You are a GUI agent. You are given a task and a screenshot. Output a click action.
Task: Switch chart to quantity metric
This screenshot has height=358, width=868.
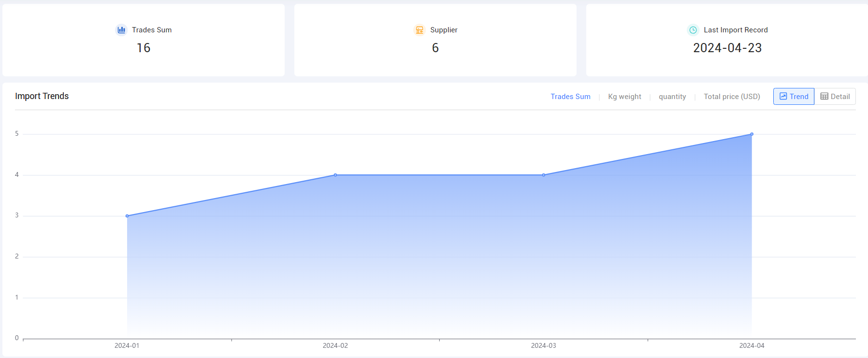(x=672, y=97)
